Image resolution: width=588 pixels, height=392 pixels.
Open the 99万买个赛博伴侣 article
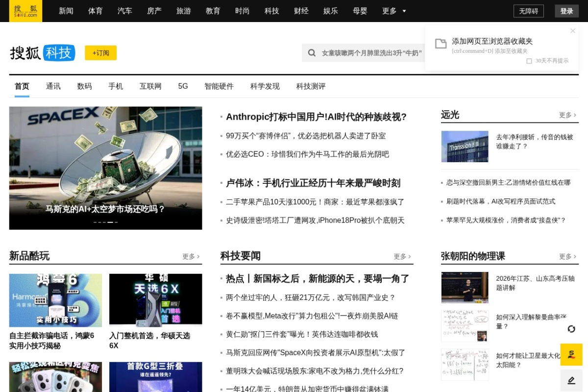[306, 136]
